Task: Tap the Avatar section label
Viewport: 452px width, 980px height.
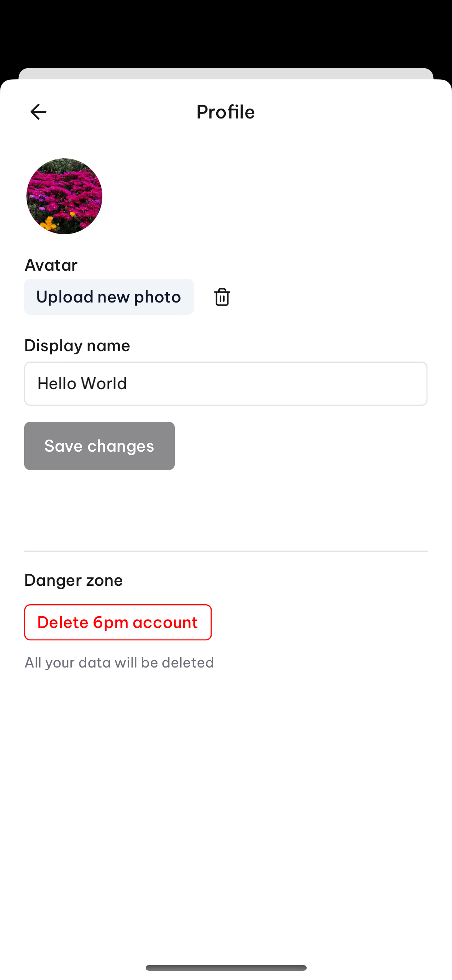Action: [x=51, y=265]
